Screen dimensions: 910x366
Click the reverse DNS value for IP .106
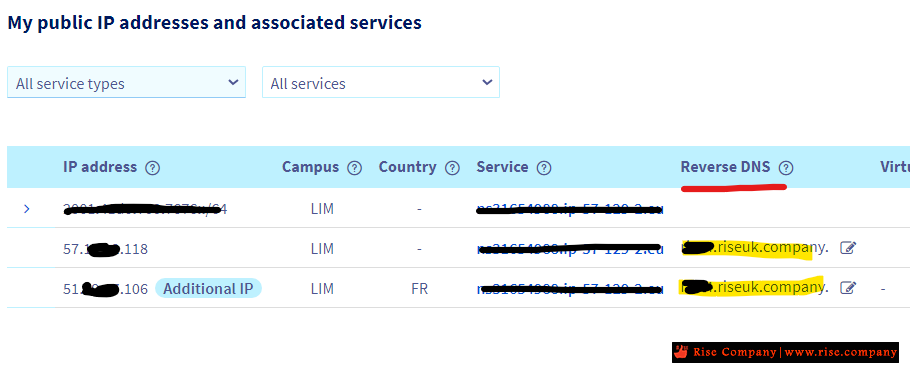755,288
